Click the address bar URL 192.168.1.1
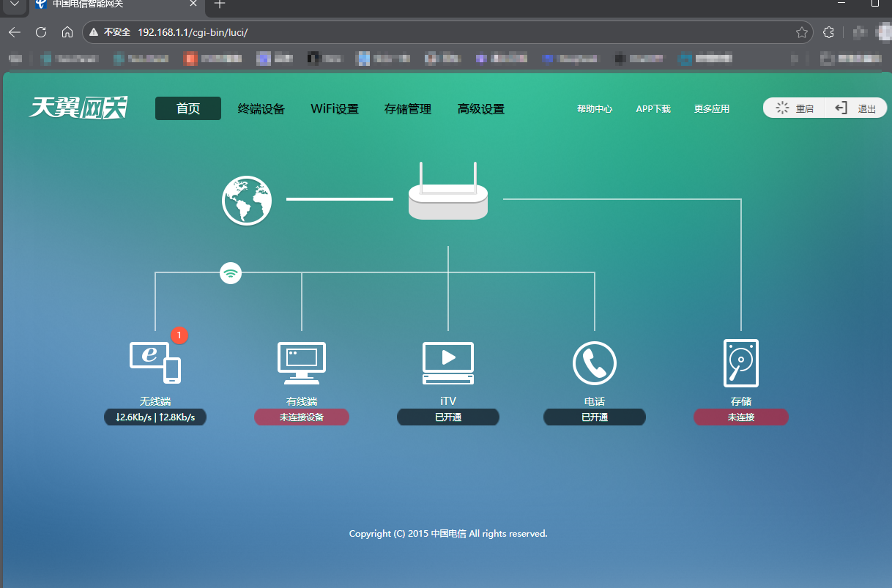This screenshot has width=892, height=588. click(x=193, y=32)
